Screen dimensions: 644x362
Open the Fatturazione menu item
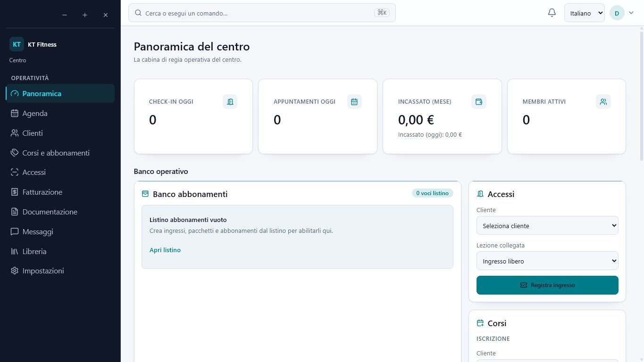coord(60,192)
